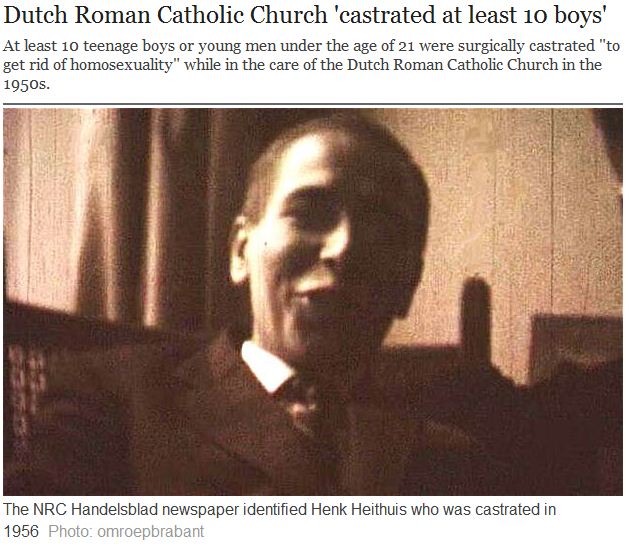
Task: Click 'surgically castrated' in the summary line
Action: click(526, 46)
